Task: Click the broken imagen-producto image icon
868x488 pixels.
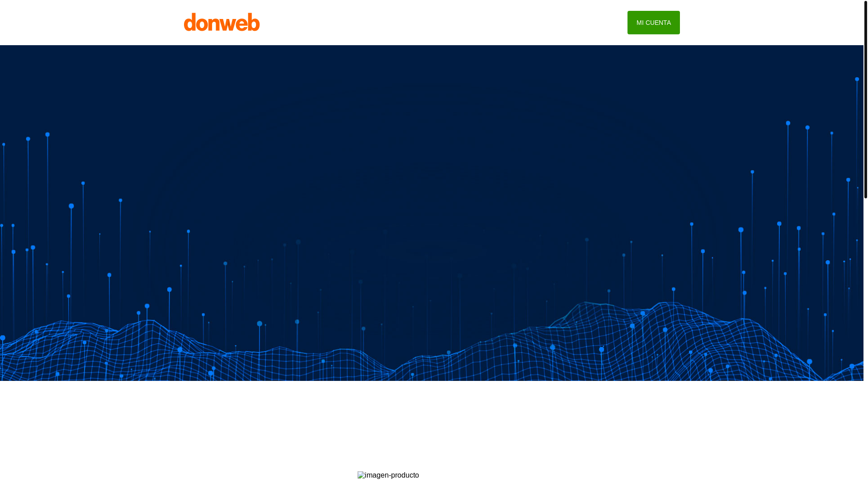Action: coord(361,475)
